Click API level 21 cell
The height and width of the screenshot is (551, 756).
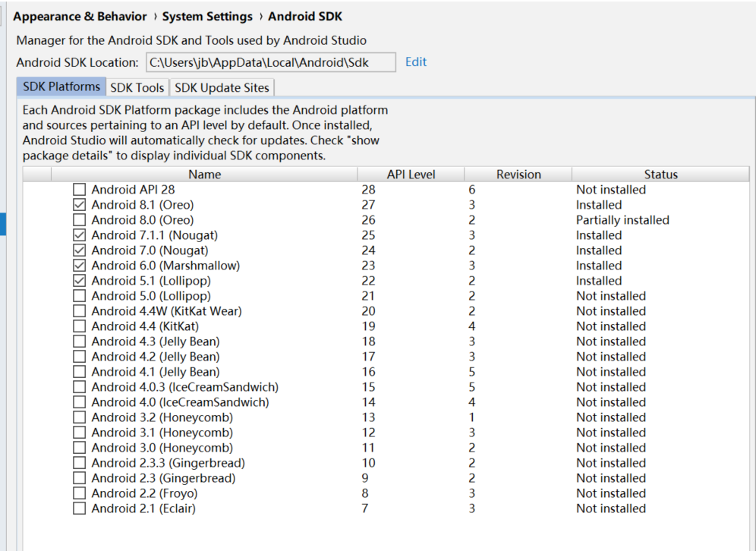368,296
